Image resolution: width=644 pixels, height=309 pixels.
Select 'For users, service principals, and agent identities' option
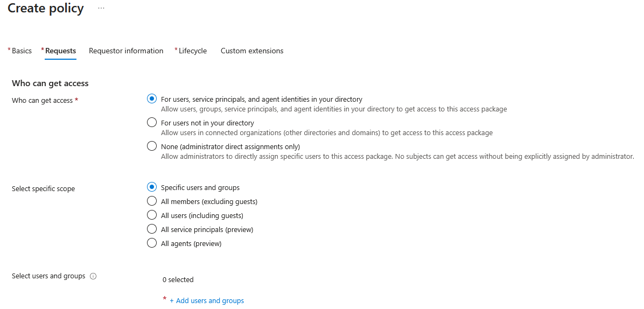[152, 99]
